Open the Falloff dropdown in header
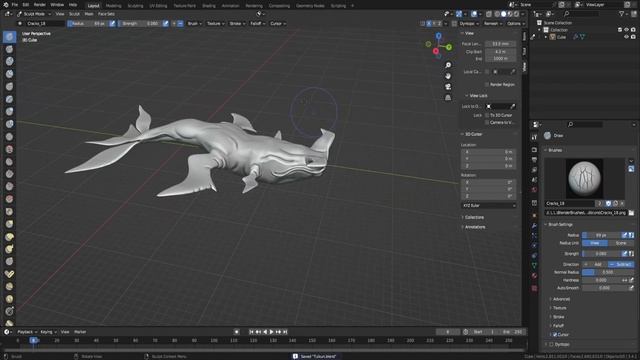 coord(257,24)
